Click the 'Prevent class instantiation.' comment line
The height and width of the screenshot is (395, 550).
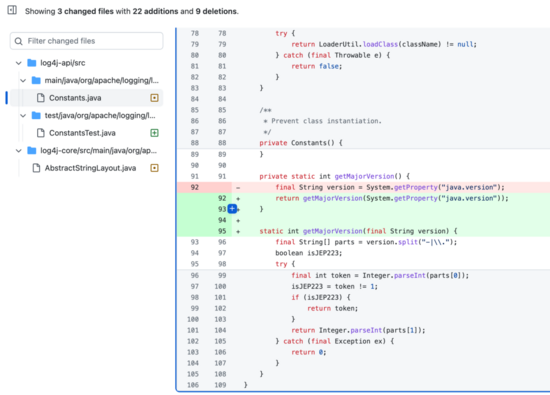[322, 121]
